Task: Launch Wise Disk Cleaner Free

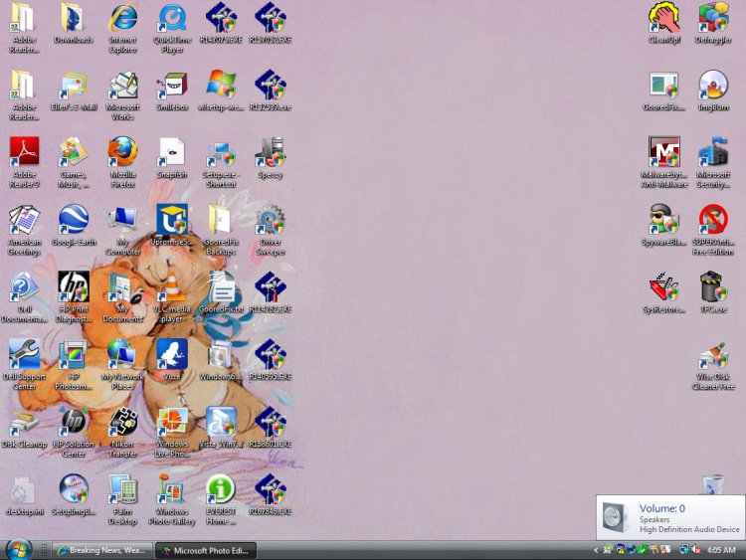Action: 713,365
